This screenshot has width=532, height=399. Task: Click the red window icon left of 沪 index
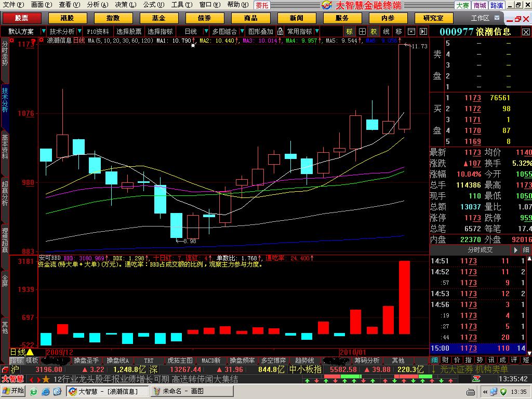(5, 369)
